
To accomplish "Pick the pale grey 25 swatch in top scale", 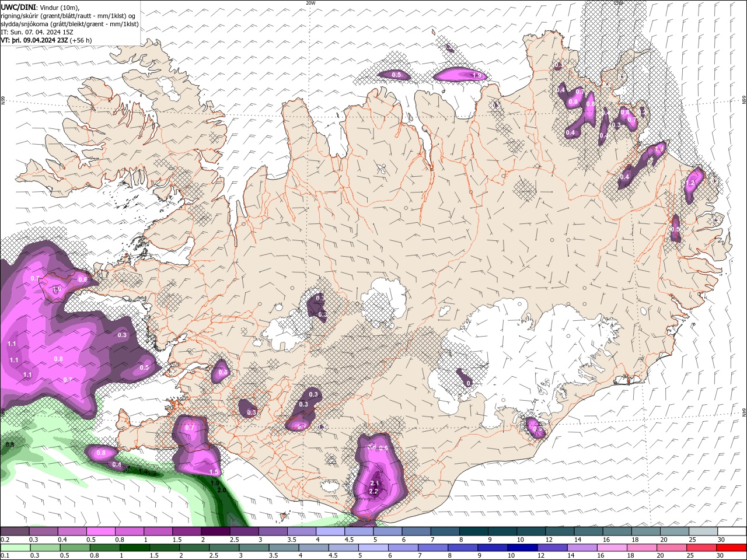I will [703, 531].
